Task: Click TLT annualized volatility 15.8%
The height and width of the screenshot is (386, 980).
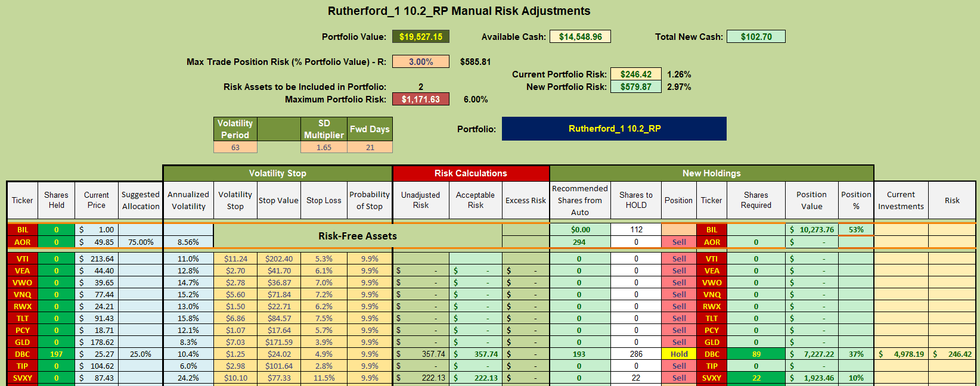Action: (188, 318)
